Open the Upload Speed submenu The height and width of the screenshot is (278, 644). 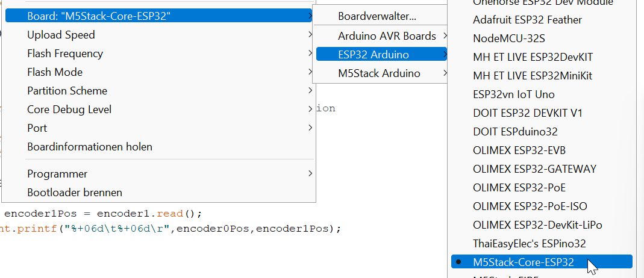[x=159, y=35]
